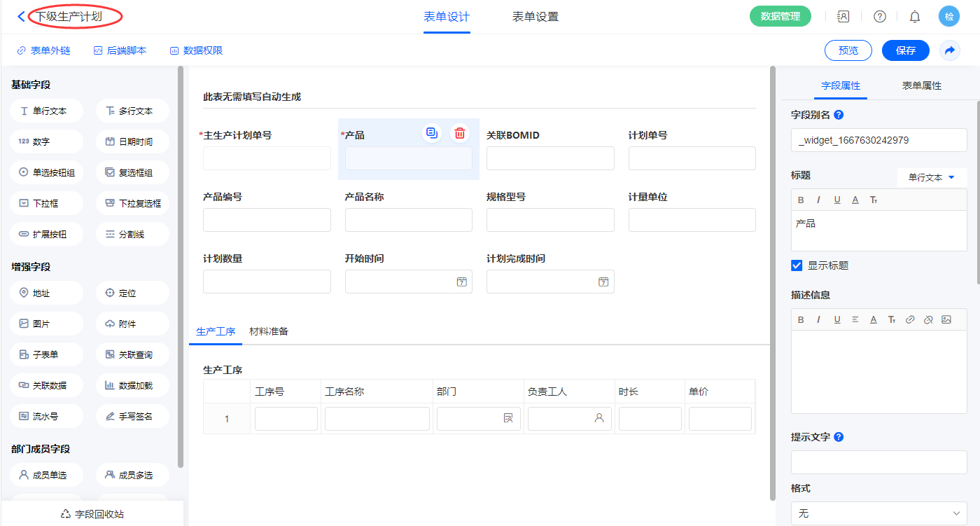Open 字段回收站 at bottom left
980x526 pixels.
tap(92, 513)
